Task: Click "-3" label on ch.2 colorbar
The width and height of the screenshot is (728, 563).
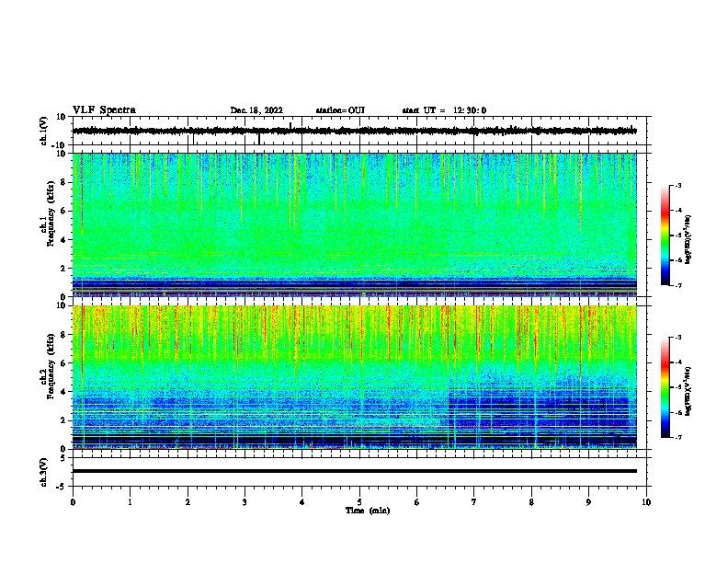Action: coord(677,338)
